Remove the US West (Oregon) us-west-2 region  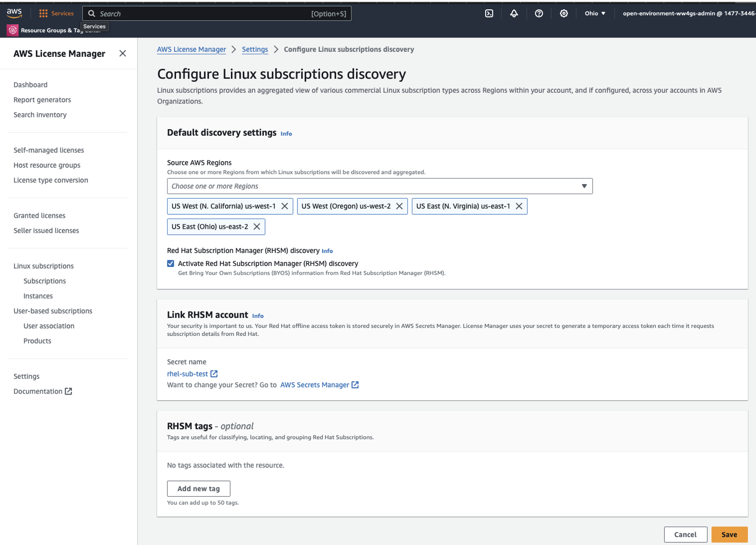tap(399, 206)
